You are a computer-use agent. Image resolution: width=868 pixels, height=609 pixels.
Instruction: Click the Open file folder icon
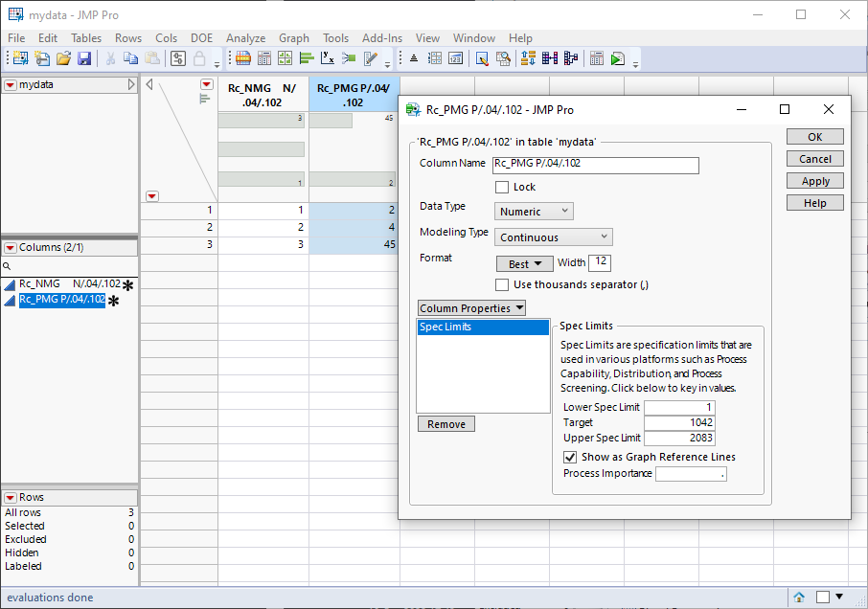(x=63, y=58)
